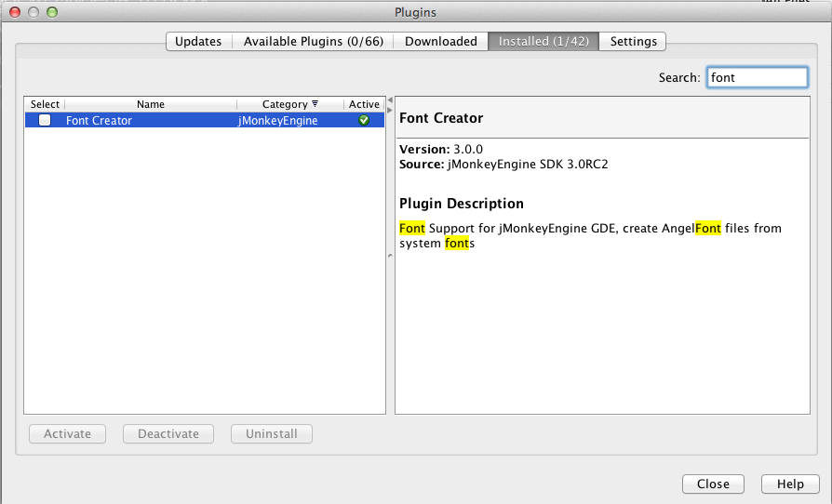Click the Uninstall button
Screen dimensions: 832x504
pos(272,433)
